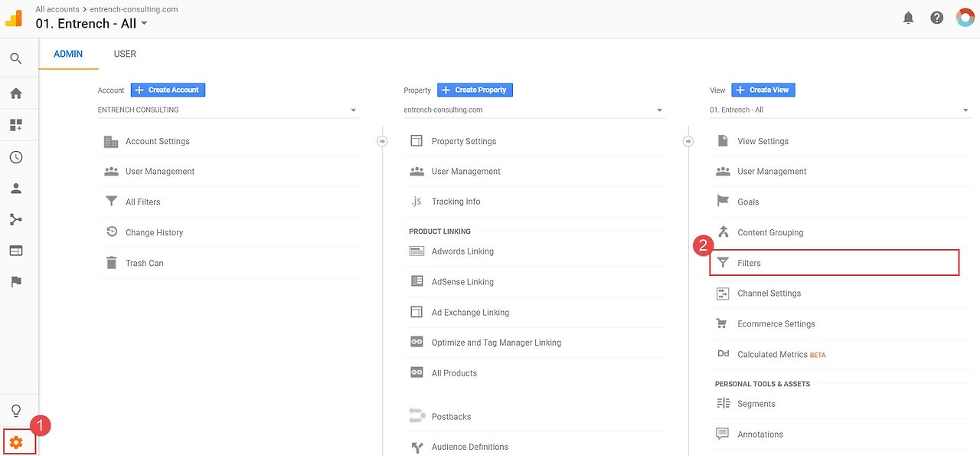This screenshot has width=980, height=456.
Task: Click the search magnifier icon in sidebar
Action: [x=16, y=58]
